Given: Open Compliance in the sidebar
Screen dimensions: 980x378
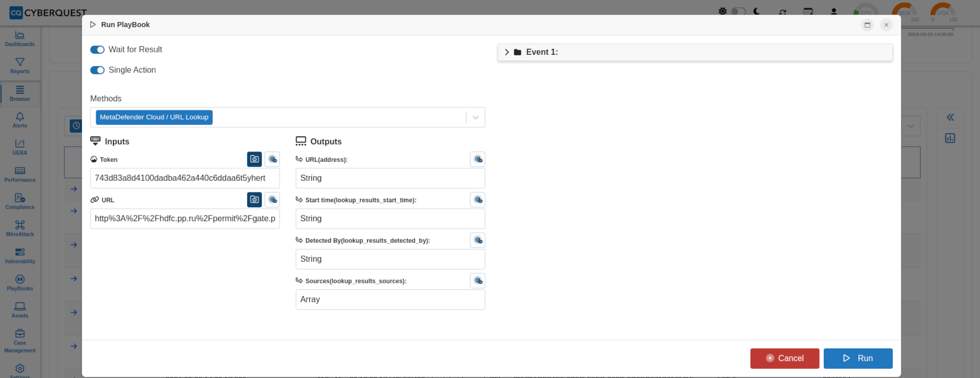Looking at the screenshot, I should click(x=20, y=201).
